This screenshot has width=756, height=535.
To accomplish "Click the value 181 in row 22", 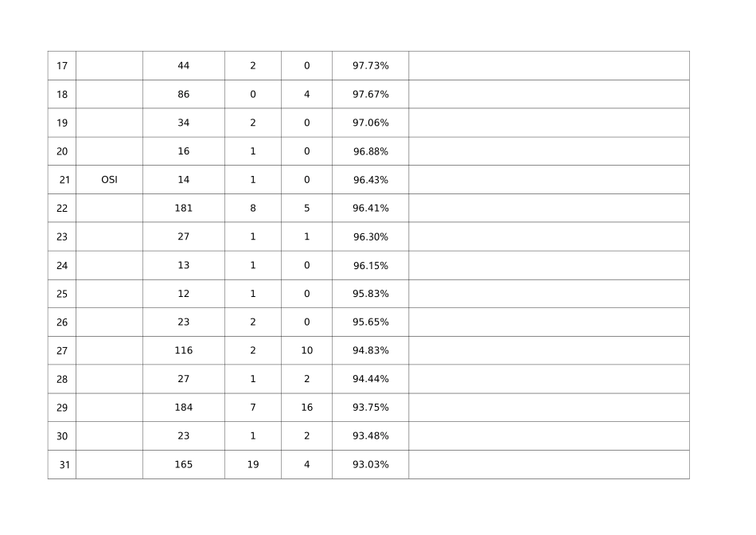I will tap(183, 209).
